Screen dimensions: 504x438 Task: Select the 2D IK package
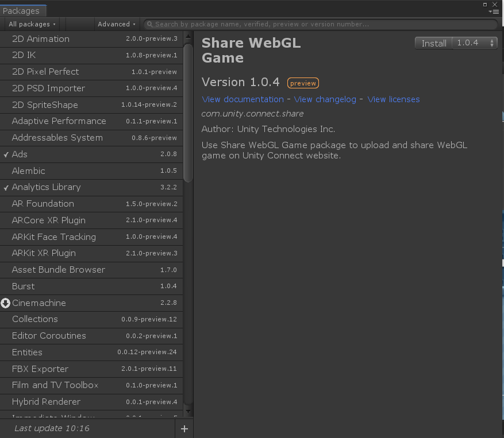pos(91,55)
